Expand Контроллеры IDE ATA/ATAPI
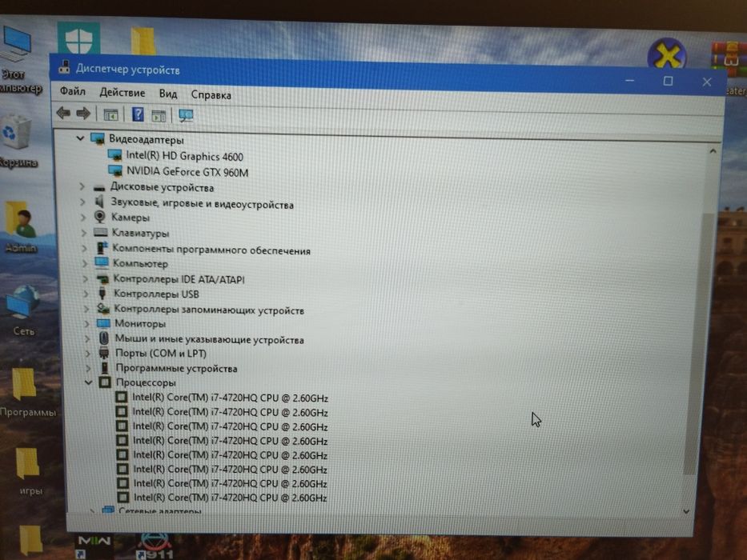This screenshot has height=560, width=747. pyautogui.click(x=86, y=278)
